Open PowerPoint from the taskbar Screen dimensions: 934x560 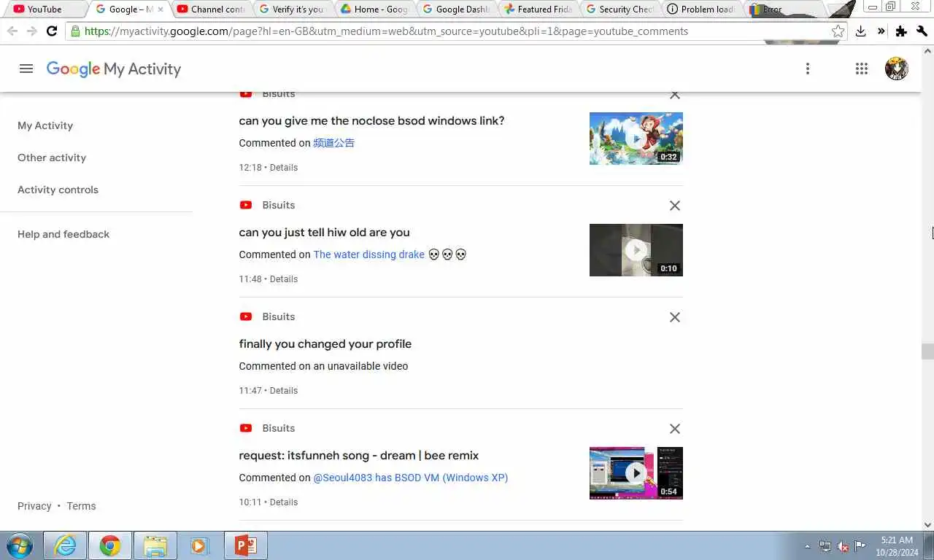click(x=246, y=545)
